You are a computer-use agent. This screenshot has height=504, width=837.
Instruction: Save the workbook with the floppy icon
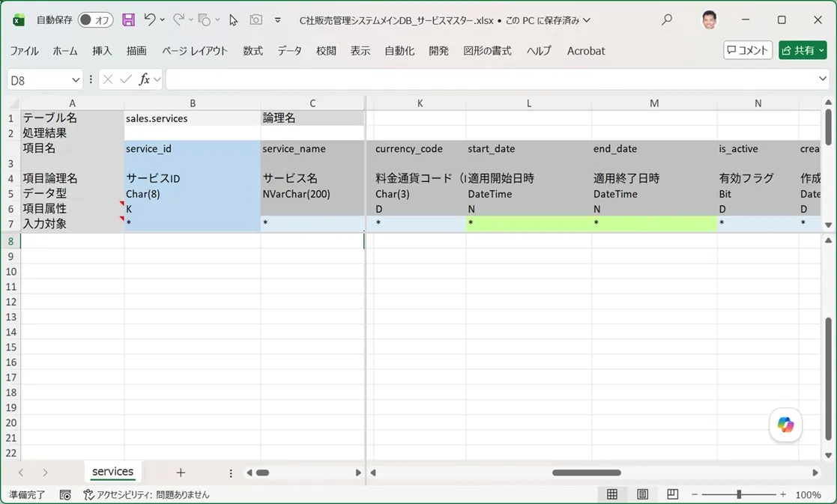[x=128, y=20]
